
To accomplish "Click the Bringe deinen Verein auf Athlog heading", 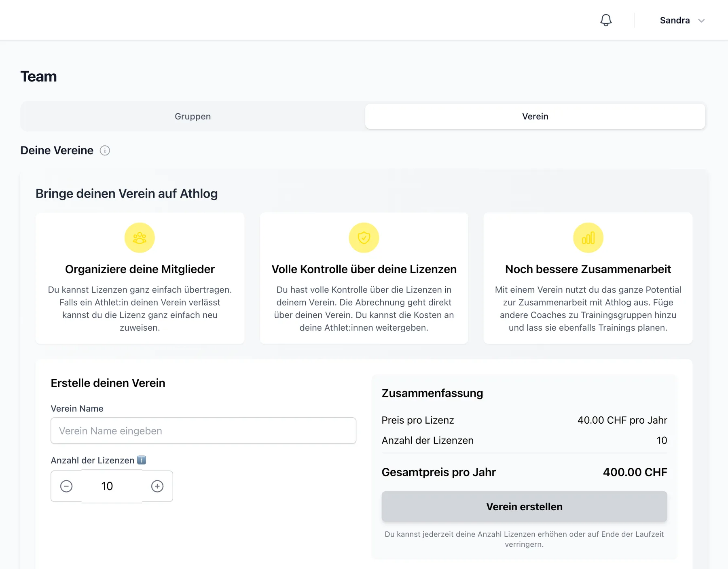I will (127, 193).
